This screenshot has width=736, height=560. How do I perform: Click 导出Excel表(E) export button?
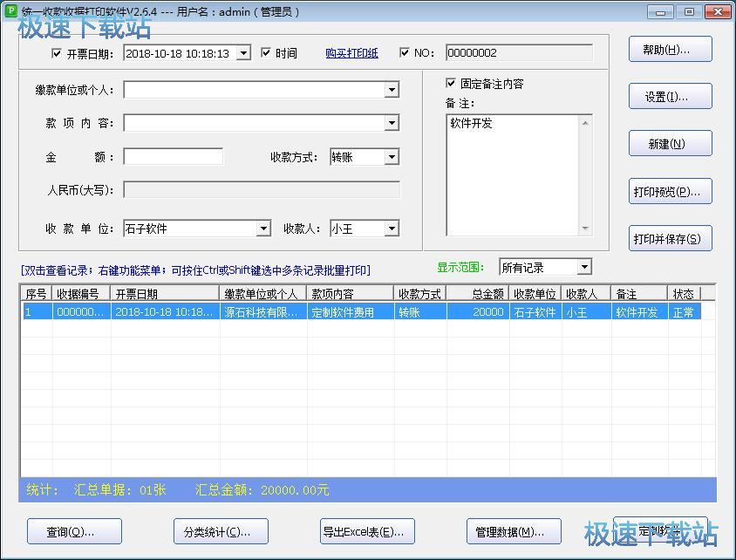(367, 531)
